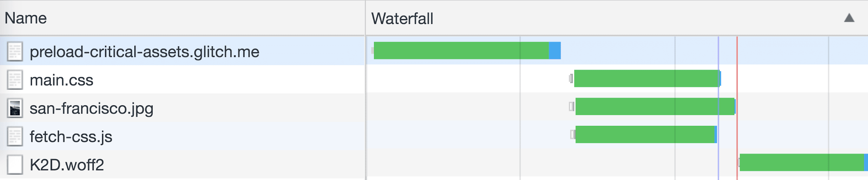Click the main.css file icon
This screenshot has height=180, width=868.
click(x=15, y=80)
